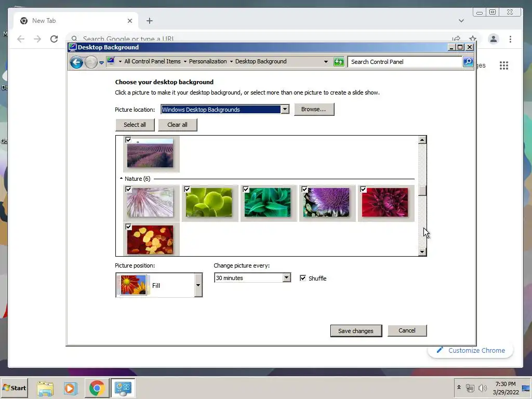Click the search magnifier in Control Panel
Image resolution: width=532 pixels, height=399 pixels.
pyautogui.click(x=468, y=62)
